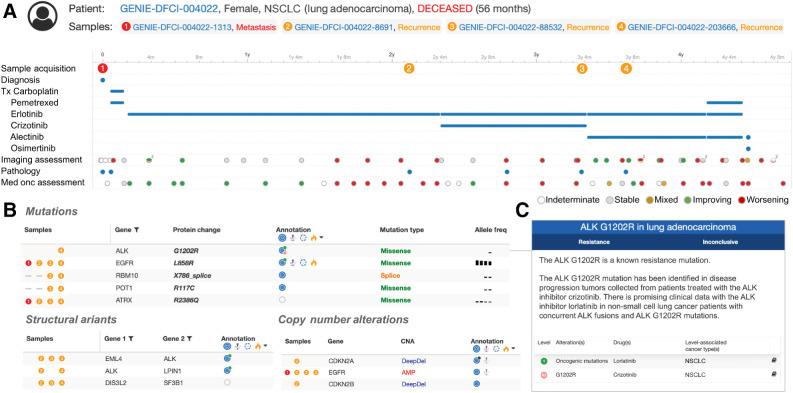Sort by the Mutation type column header
The width and height of the screenshot is (793, 393).
pyautogui.click(x=402, y=229)
